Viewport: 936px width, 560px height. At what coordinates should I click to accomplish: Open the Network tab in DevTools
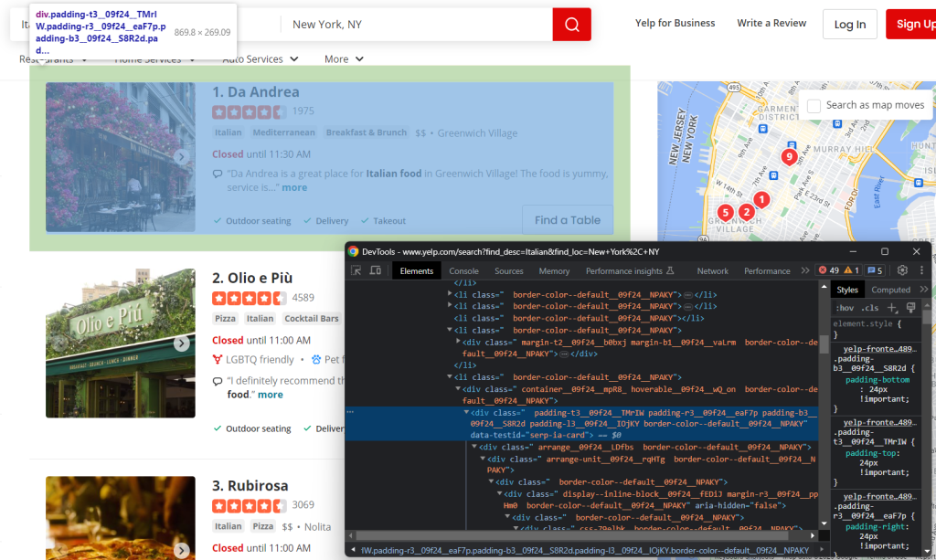(x=712, y=270)
